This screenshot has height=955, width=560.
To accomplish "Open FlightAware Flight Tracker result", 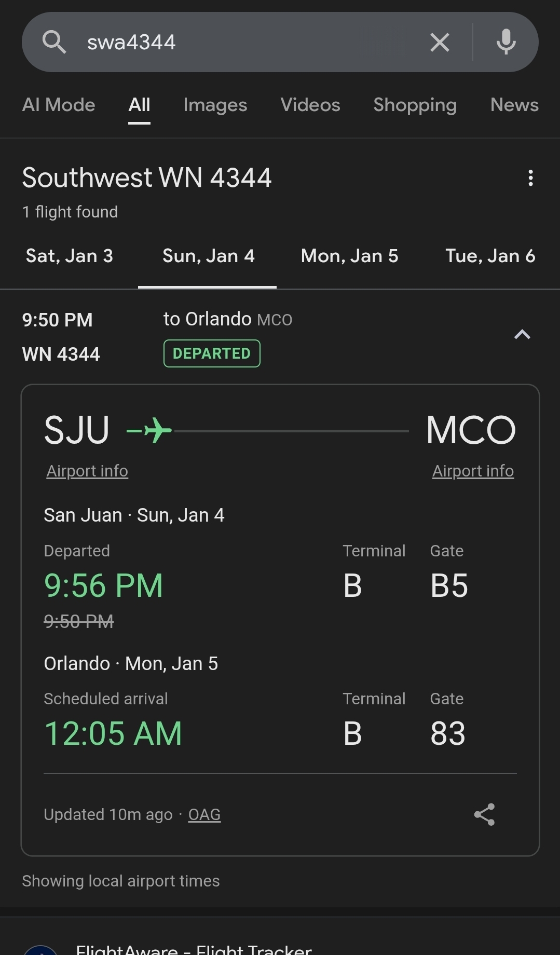I will point(194,949).
